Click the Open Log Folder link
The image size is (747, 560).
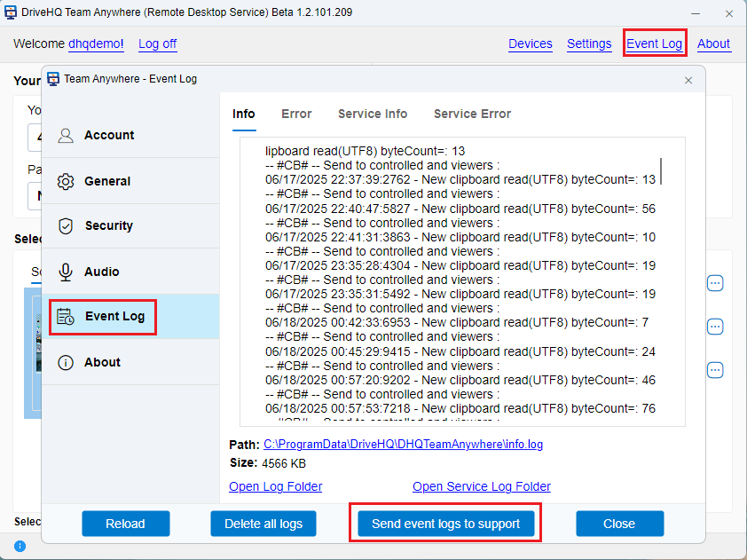pos(275,486)
